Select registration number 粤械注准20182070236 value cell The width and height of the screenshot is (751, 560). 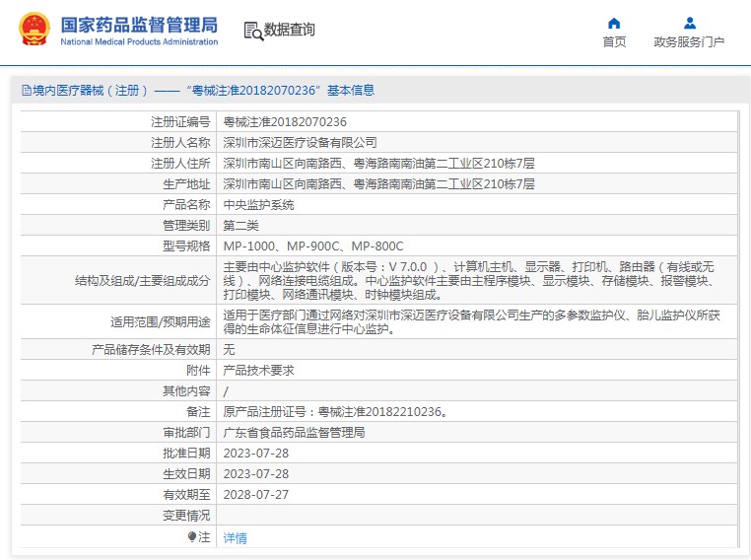pos(285,122)
